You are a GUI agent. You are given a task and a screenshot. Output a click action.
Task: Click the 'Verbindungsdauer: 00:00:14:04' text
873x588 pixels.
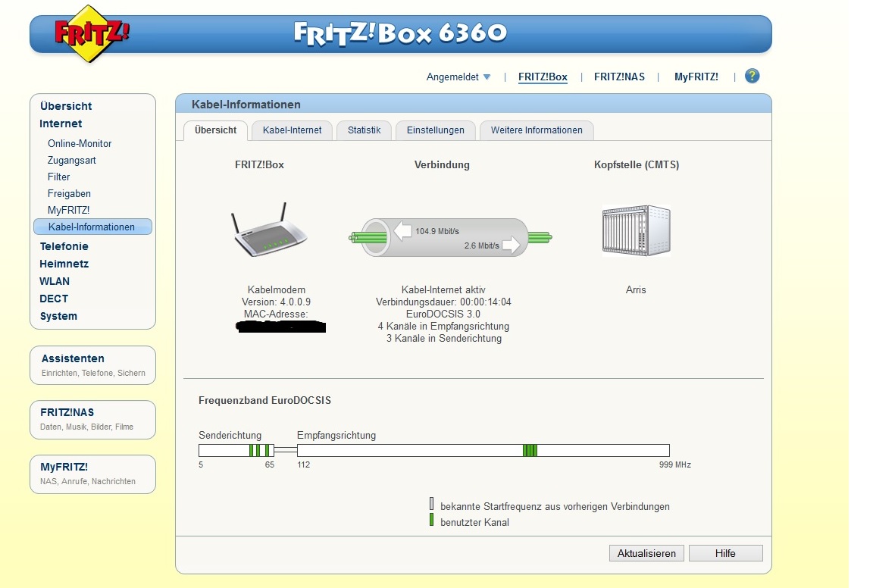click(x=443, y=302)
